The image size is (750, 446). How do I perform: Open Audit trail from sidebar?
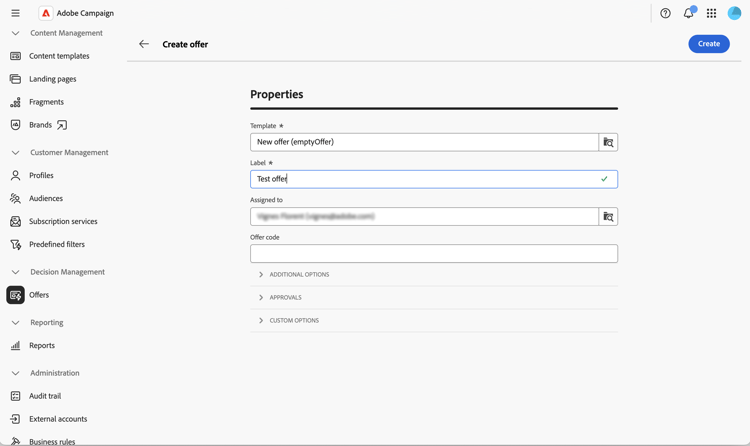tap(45, 396)
